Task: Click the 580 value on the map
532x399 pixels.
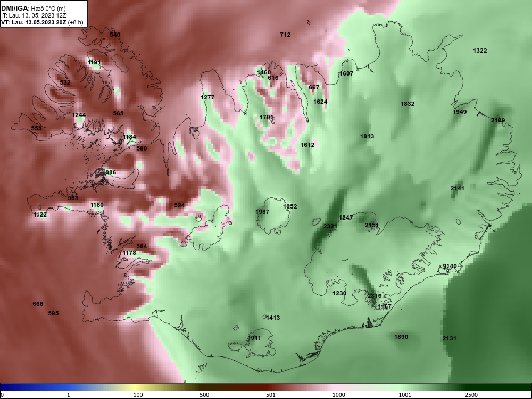Action: pos(142,148)
